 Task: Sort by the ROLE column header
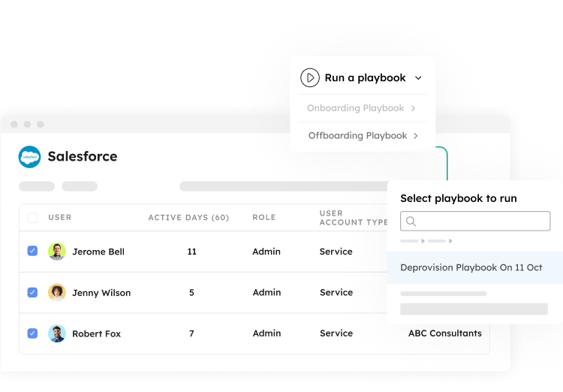[264, 217]
